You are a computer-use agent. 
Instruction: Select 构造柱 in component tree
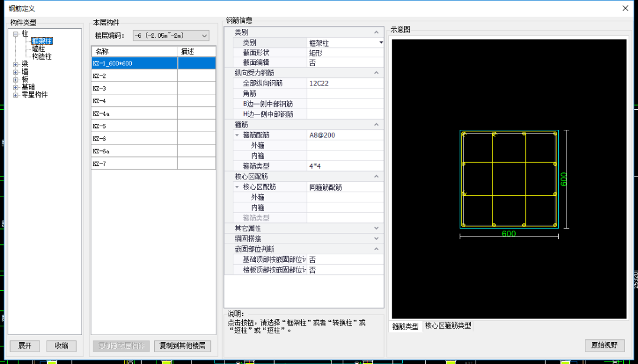click(x=41, y=57)
